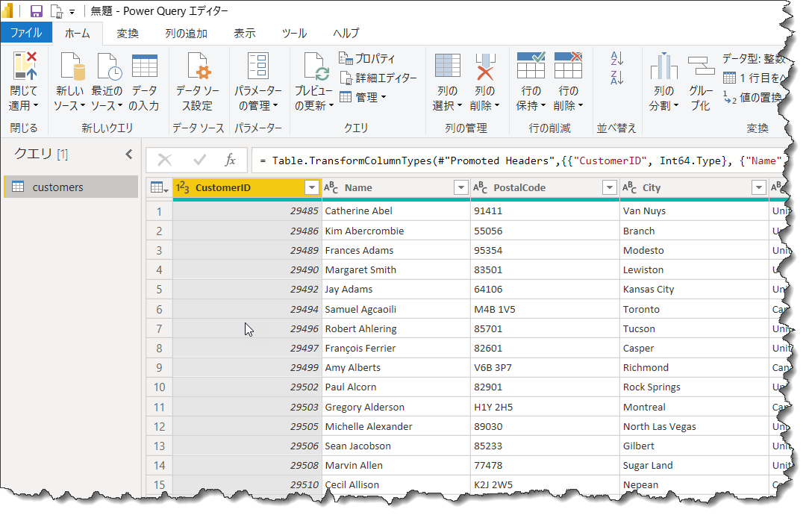Open table menu icon at grid corner
The width and height of the screenshot is (812, 521).
pos(159,187)
